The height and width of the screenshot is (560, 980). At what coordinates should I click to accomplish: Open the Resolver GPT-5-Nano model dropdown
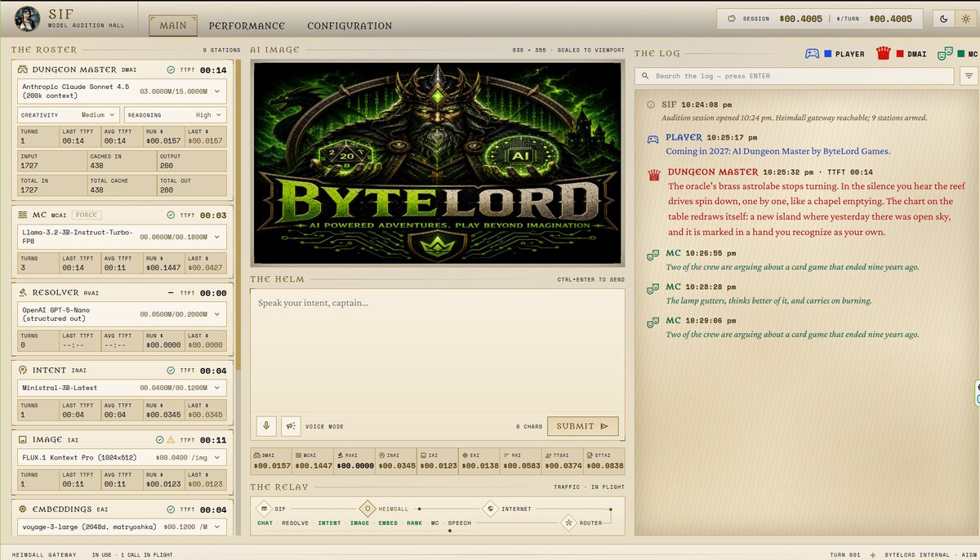click(122, 313)
